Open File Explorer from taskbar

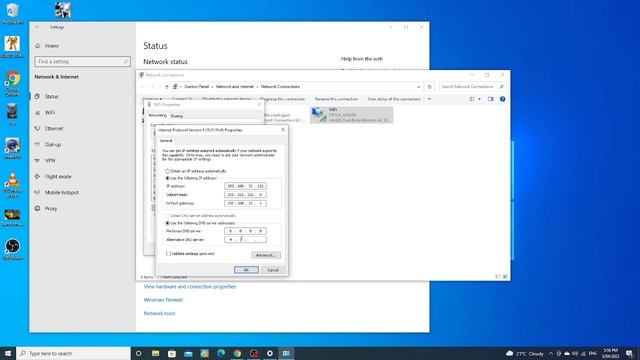click(x=156, y=353)
